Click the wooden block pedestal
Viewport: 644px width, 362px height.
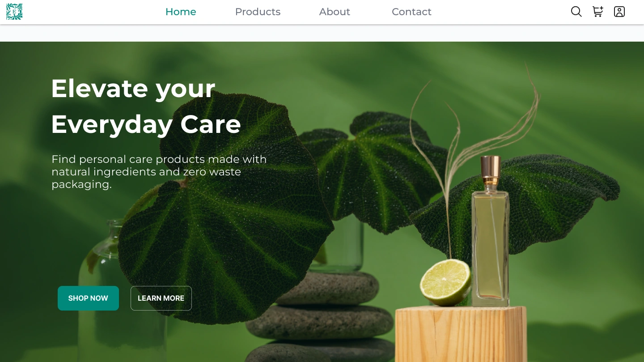click(x=461, y=334)
